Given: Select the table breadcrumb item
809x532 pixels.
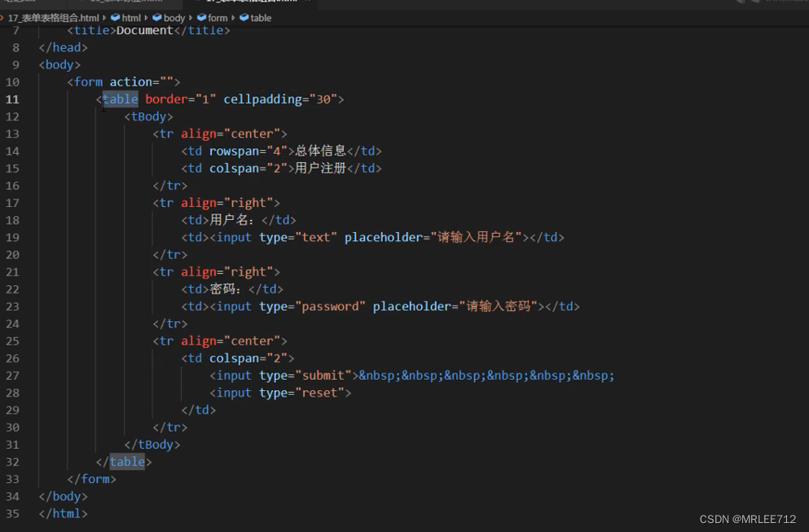Looking at the screenshot, I should click(x=255, y=18).
